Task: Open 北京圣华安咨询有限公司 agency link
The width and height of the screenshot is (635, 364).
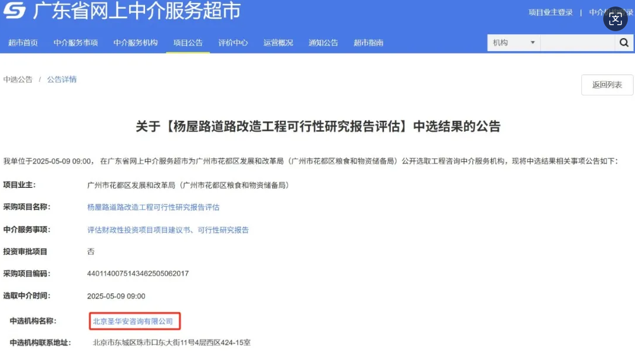Action: point(133,322)
